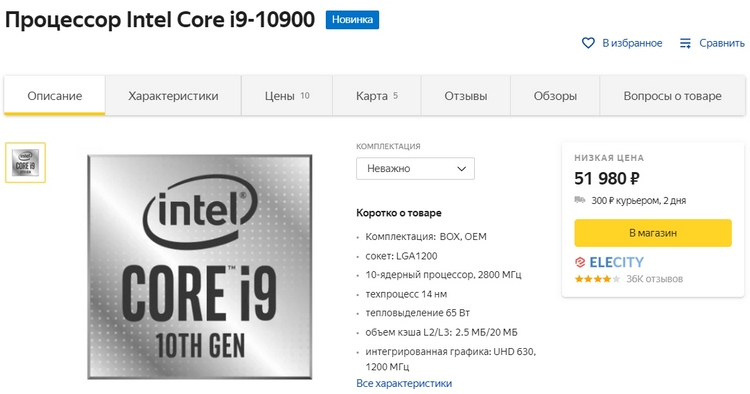The image size is (750, 394).
Task: Open the Вопросы о товаре tab
Action: tap(673, 96)
